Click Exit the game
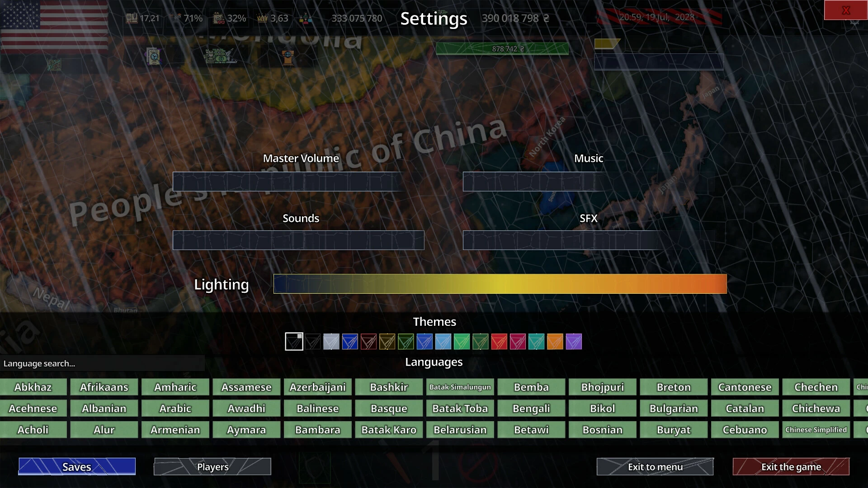Image resolution: width=868 pixels, height=488 pixels. click(791, 467)
